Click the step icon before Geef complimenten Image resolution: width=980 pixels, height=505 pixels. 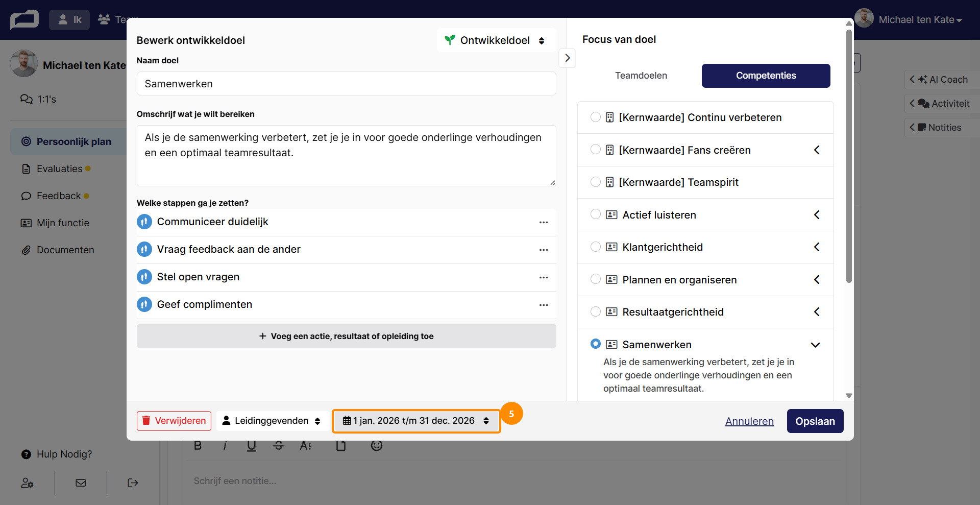(x=144, y=304)
